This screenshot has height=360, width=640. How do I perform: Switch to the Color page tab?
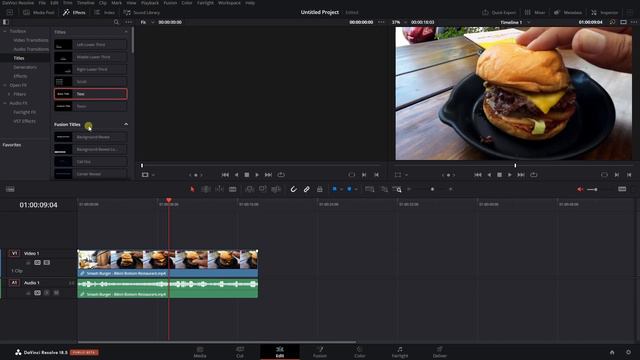[360, 352]
